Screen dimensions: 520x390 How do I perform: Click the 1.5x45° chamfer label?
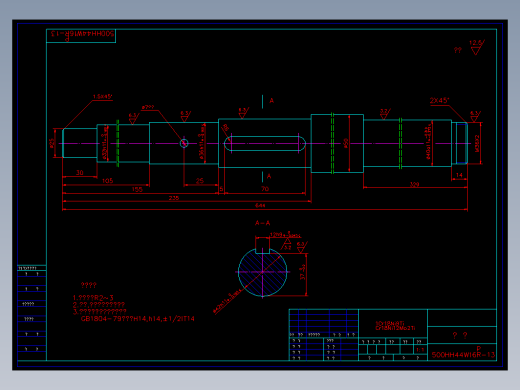tap(102, 97)
